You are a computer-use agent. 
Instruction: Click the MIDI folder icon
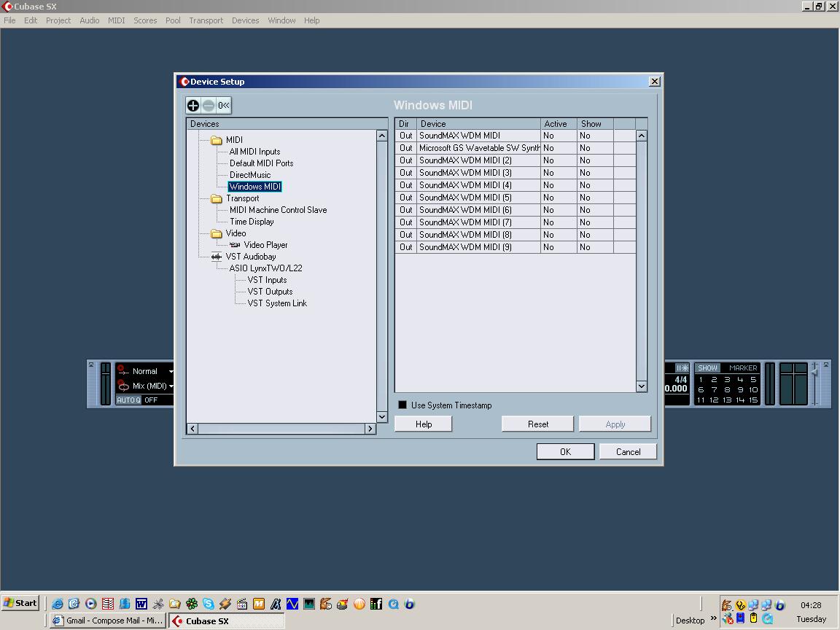(217, 140)
